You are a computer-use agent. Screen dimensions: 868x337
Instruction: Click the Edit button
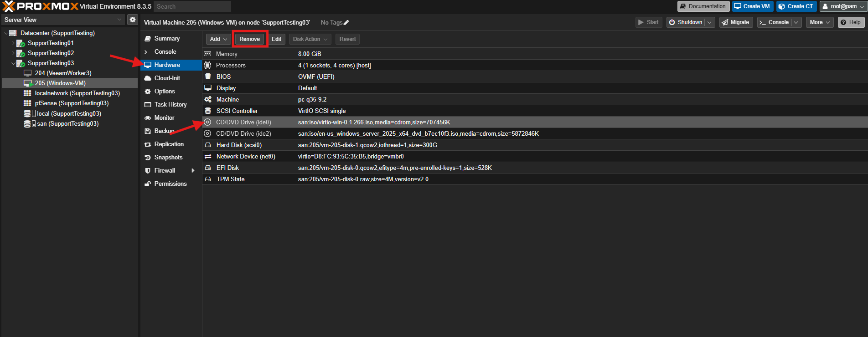[276, 39]
